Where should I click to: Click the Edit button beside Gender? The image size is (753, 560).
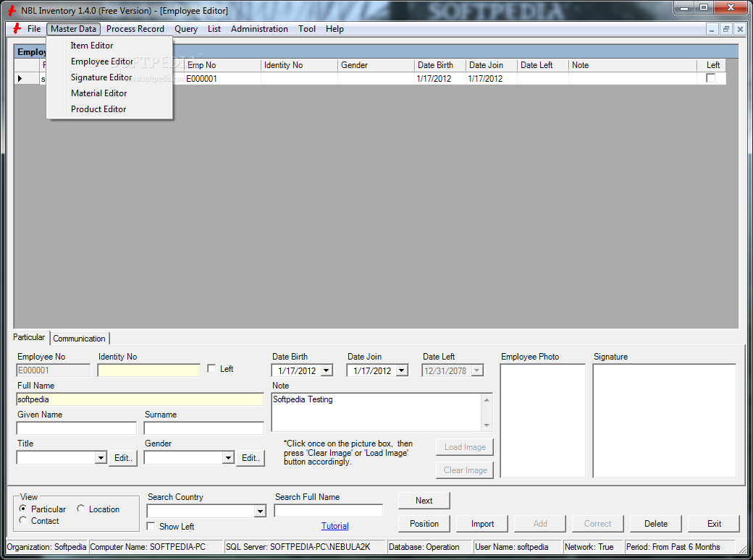(x=251, y=458)
